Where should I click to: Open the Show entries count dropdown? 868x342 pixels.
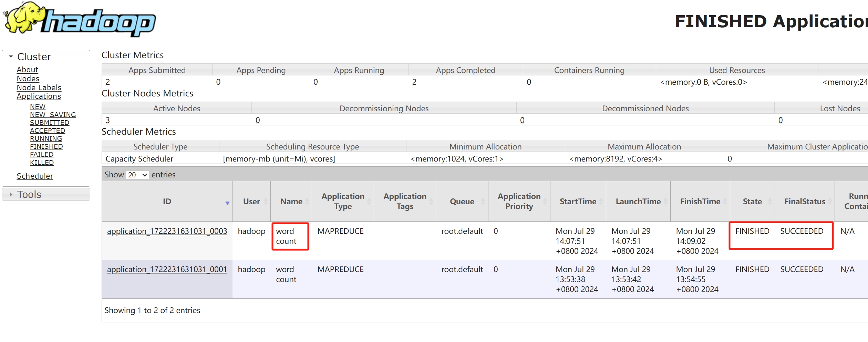click(137, 175)
